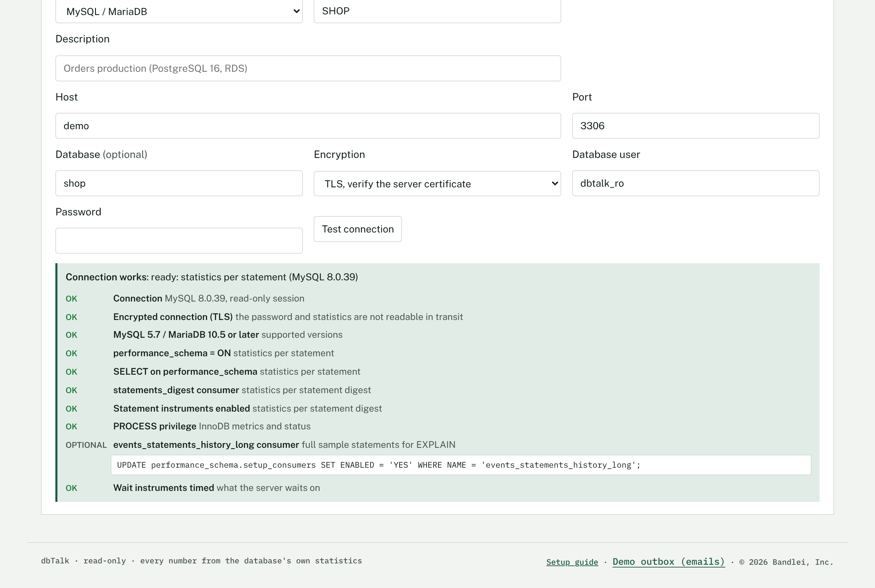Click the Host field containing demo

[308, 125]
